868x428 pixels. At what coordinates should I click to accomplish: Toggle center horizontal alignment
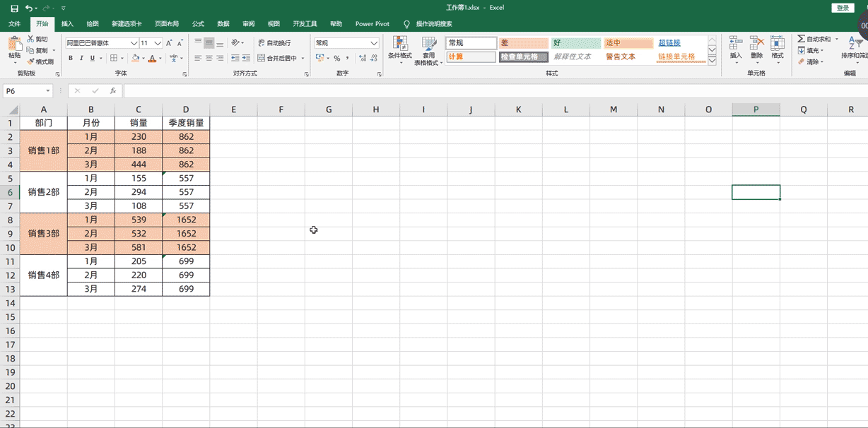(x=209, y=58)
